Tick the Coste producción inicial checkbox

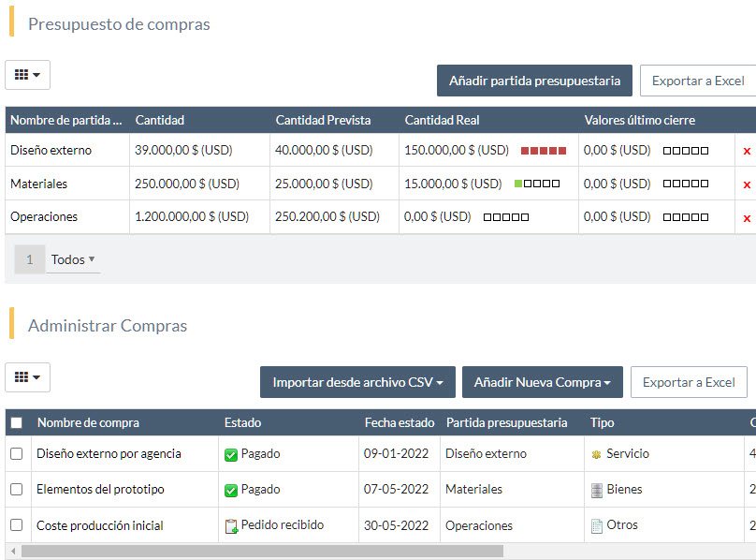[16, 525]
